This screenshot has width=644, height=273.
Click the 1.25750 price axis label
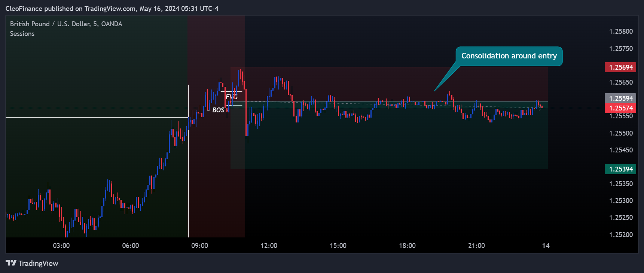621,49
